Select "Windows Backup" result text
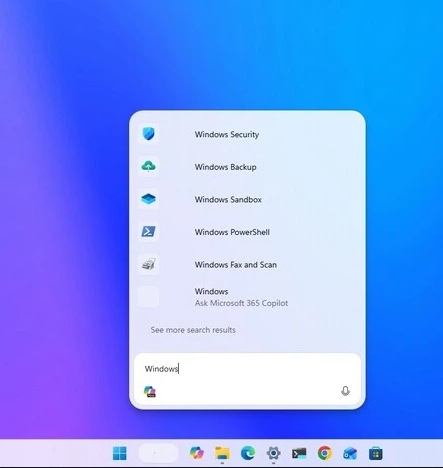The image size is (443, 468). coord(226,167)
